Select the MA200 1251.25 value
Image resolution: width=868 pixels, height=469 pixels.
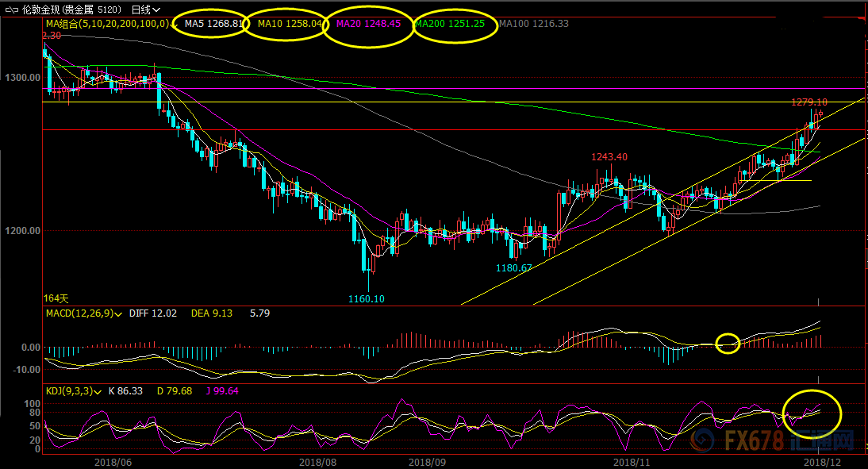coord(450,24)
